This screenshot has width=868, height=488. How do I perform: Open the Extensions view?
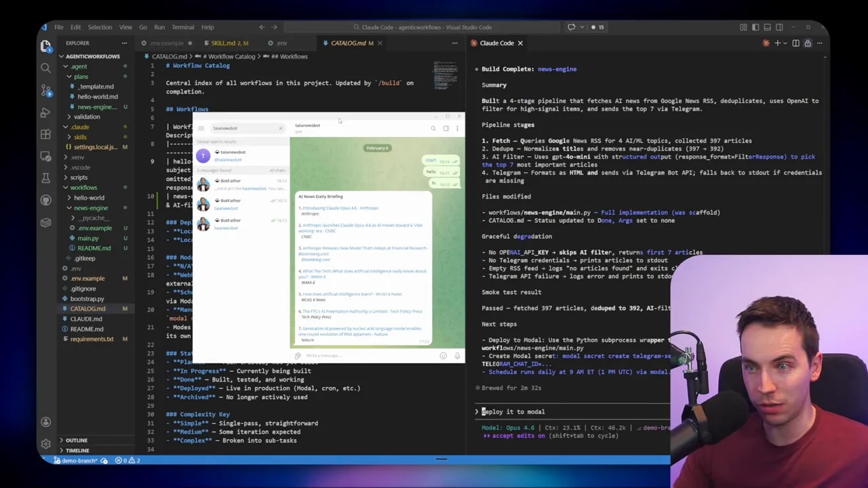(45, 134)
